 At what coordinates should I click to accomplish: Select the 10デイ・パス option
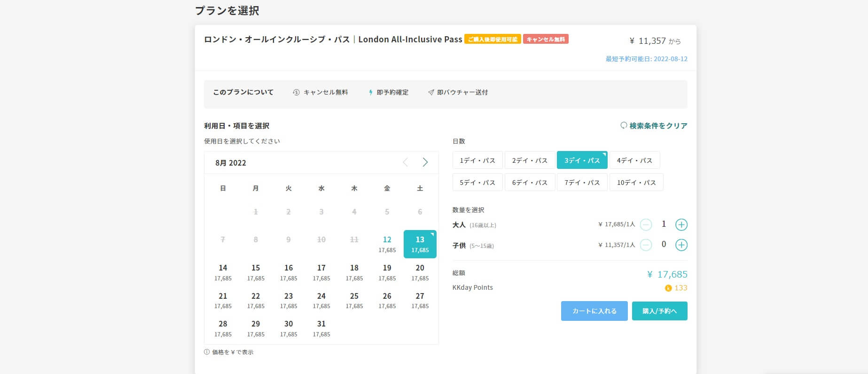636,183
